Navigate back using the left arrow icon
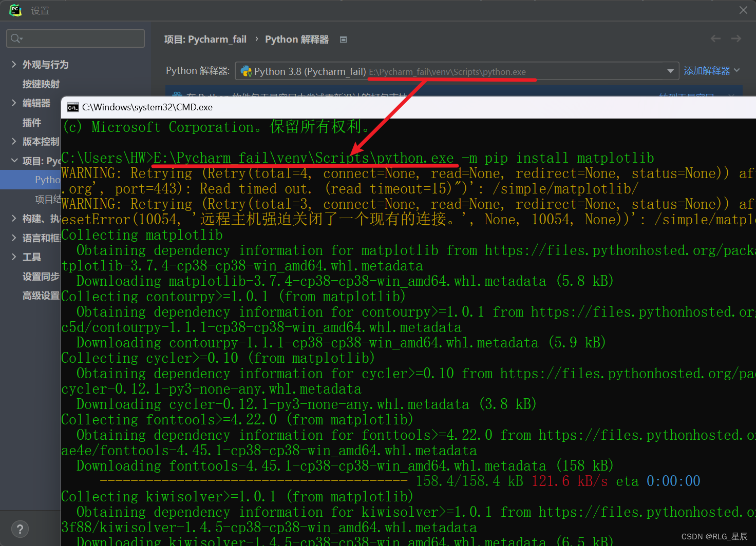The image size is (756, 546). (715, 38)
